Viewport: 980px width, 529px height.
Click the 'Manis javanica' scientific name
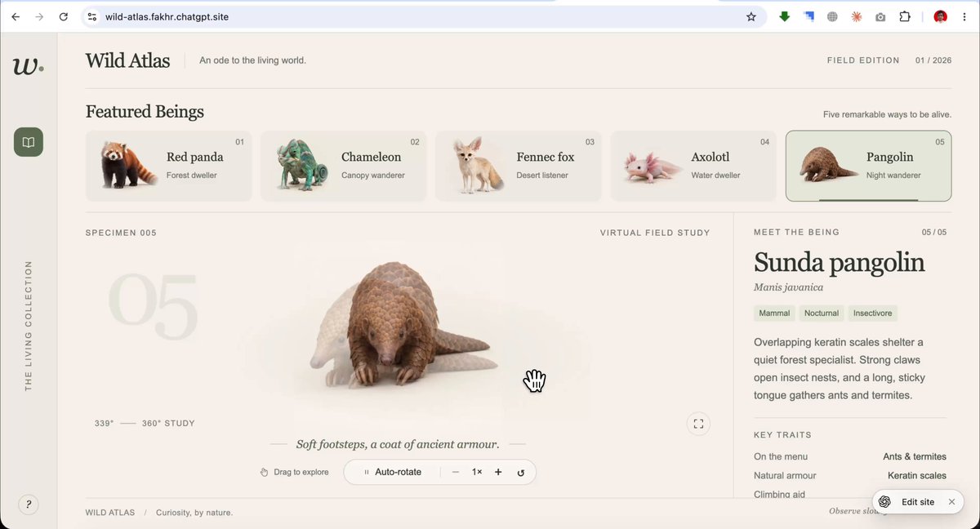(x=788, y=287)
